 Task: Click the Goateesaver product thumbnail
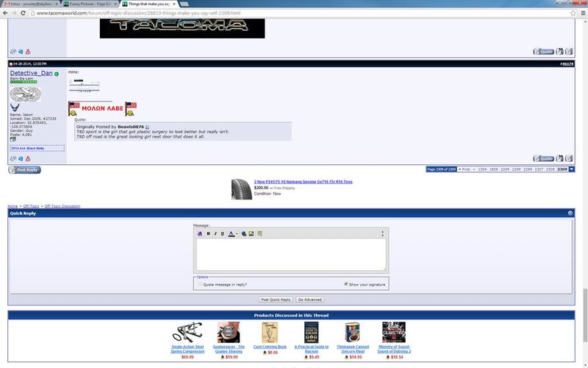pos(229,333)
